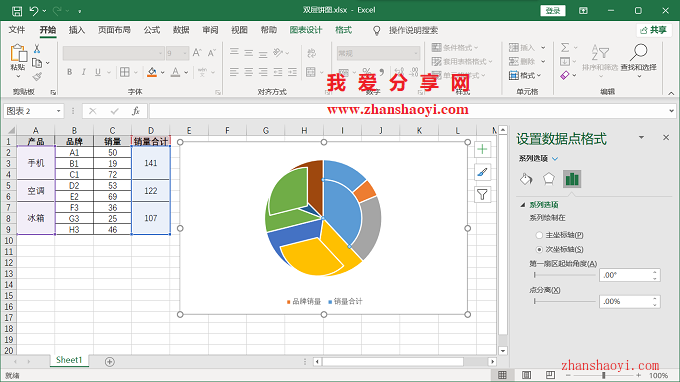
Task: Open the task pane options arrow
Action: pyautogui.click(x=641, y=137)
